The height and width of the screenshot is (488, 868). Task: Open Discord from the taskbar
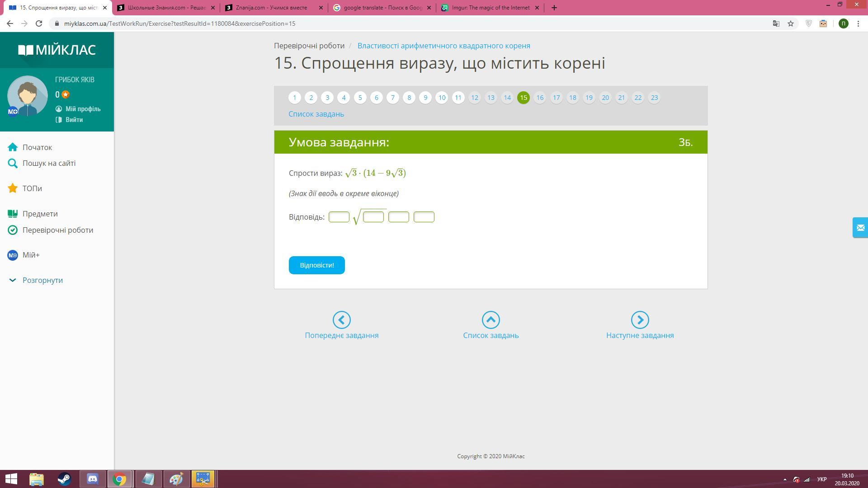[x=93, y=479]
